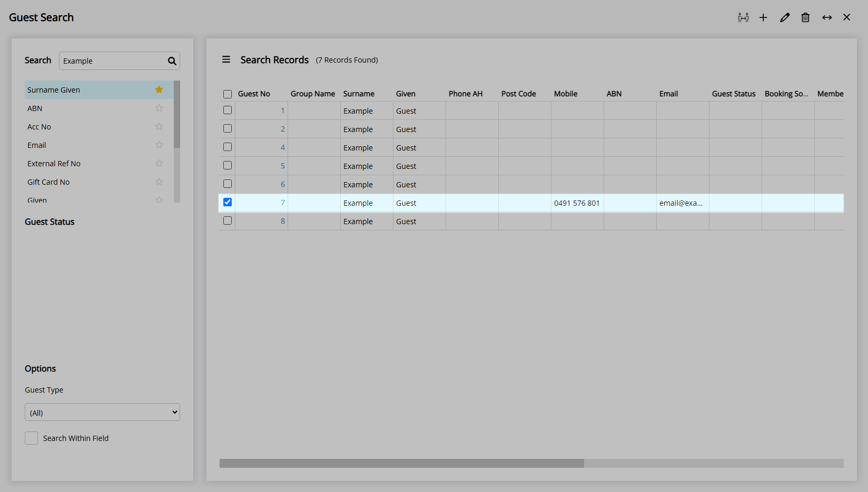This screenshot has height=492, width=868.
Task: Check the box for guest 8
Action: pos(228,220)
